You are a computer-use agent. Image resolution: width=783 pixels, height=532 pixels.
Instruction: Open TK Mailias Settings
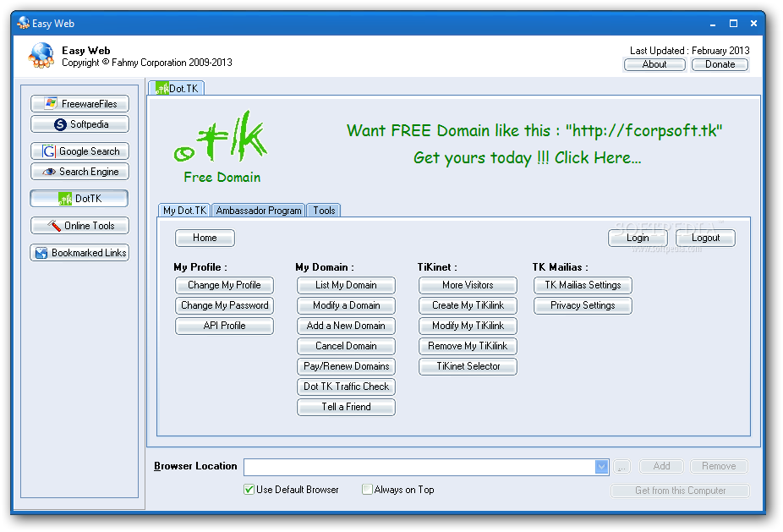(583, 285)
